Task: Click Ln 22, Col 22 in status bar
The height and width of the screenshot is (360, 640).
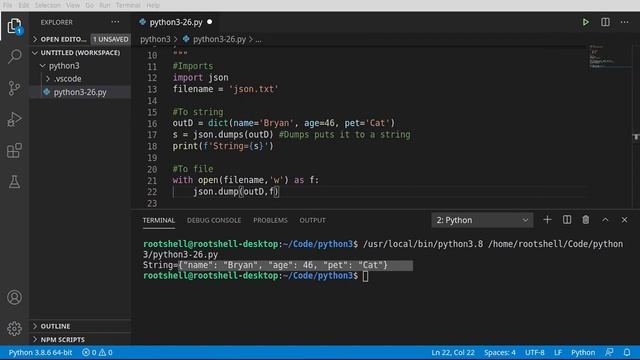Action: 453,352
